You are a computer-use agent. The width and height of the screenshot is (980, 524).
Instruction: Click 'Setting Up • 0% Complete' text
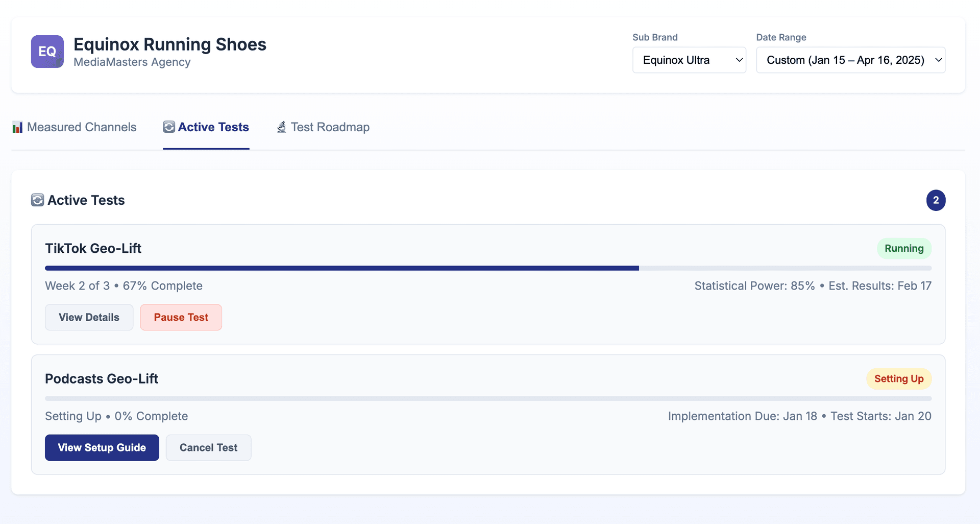coord(116,416)
